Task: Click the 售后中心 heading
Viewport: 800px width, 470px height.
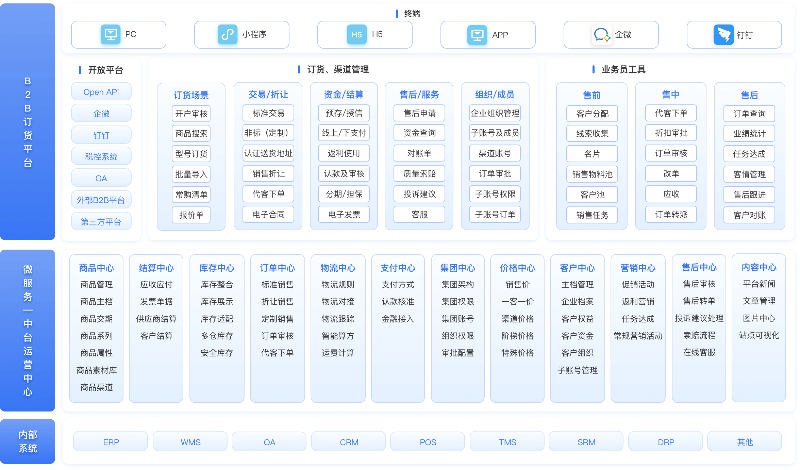Action: tap(699, 267)
